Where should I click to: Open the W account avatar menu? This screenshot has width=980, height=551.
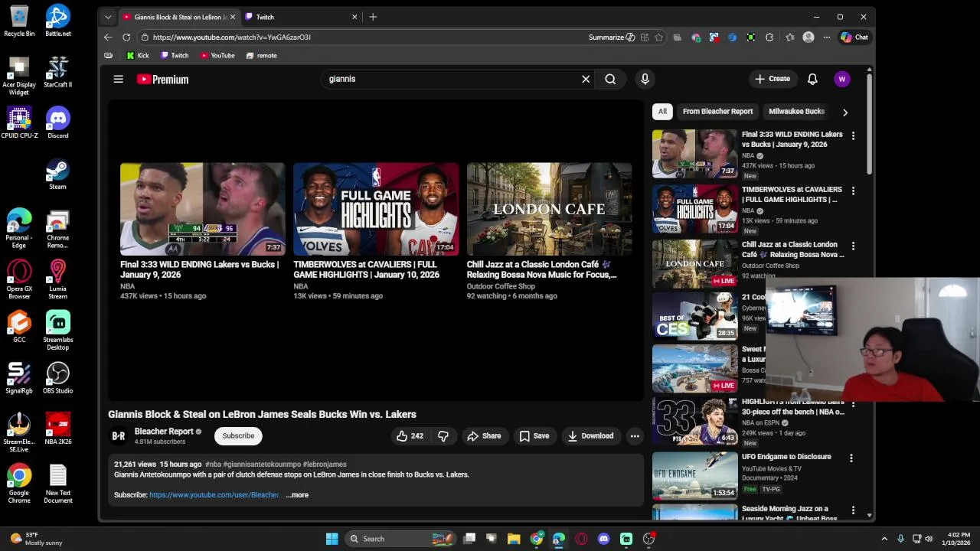coord(842,79)
